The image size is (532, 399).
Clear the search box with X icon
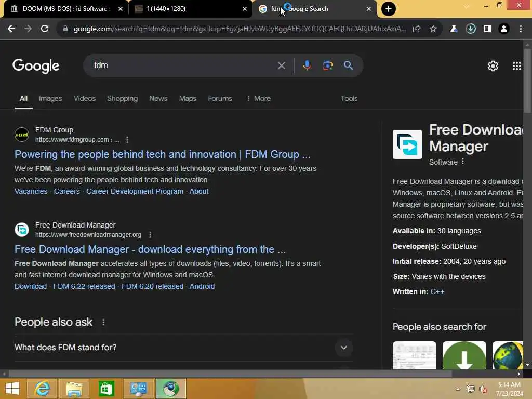pos(282,65)
